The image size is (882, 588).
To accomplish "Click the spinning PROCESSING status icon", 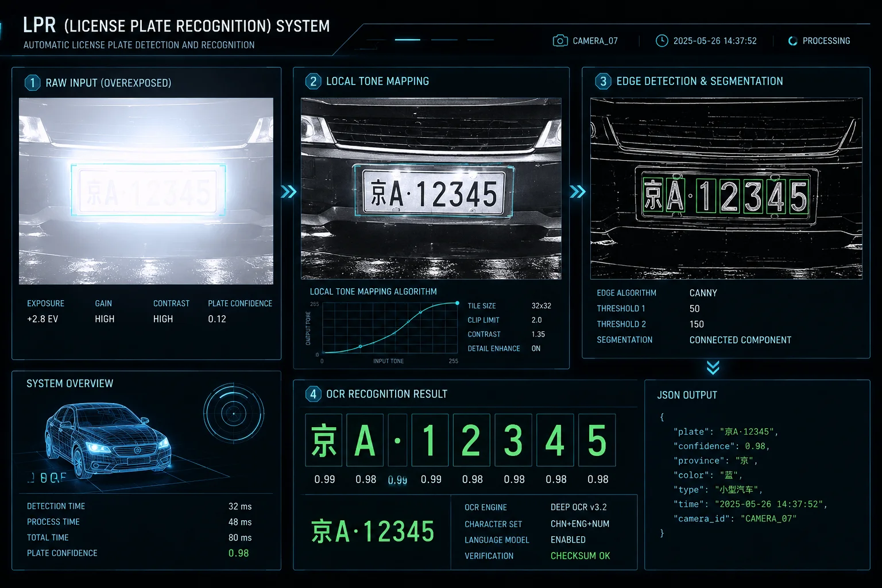I will [792, 41].
